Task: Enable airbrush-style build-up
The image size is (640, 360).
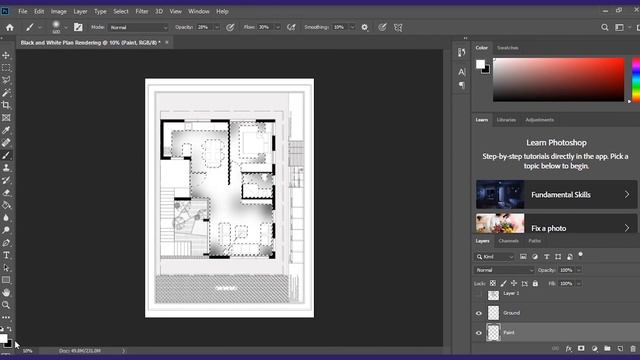Action: (x=291, y=27)
